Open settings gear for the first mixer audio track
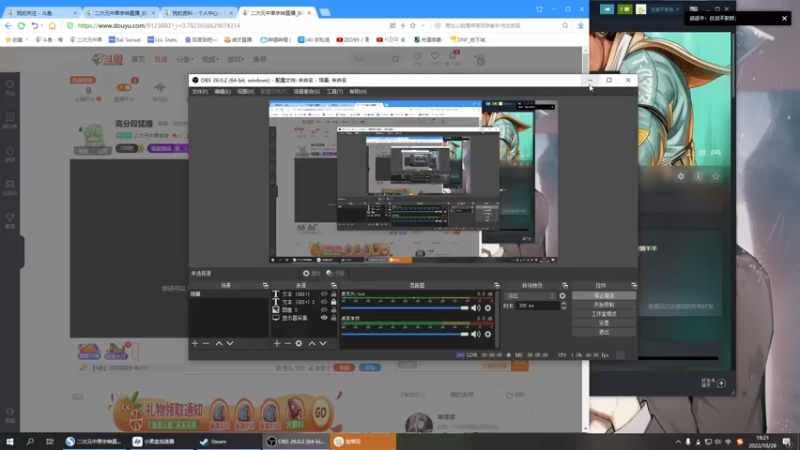This screenshot has width=800, height=450. tap(488, 308)
